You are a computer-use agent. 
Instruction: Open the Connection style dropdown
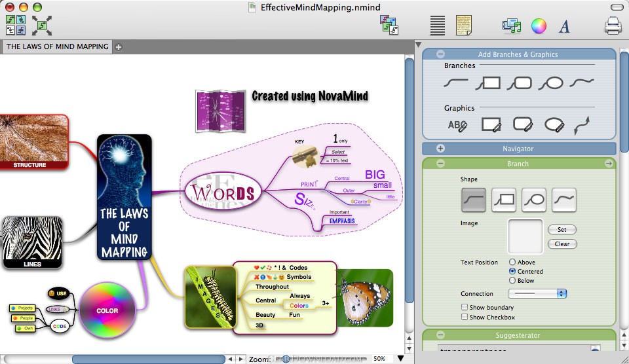point(537,293)
